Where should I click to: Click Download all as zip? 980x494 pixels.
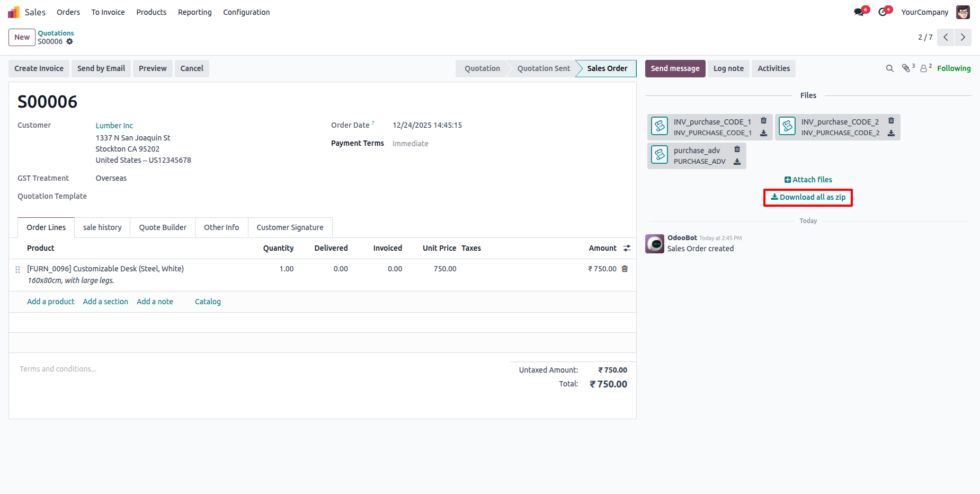pos(808,197)
